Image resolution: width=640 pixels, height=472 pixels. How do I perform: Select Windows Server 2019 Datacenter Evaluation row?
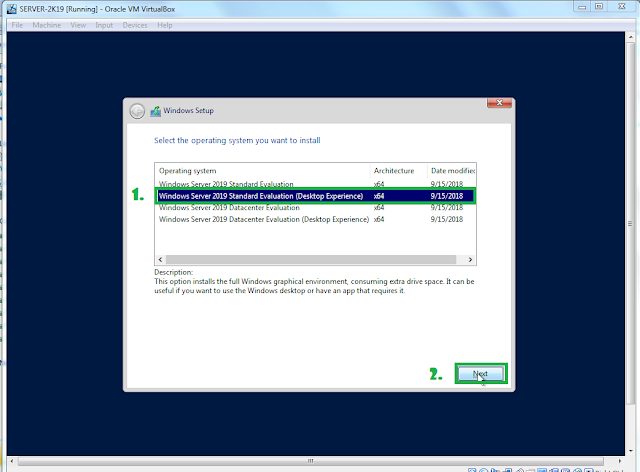click(x=315, y=207)
